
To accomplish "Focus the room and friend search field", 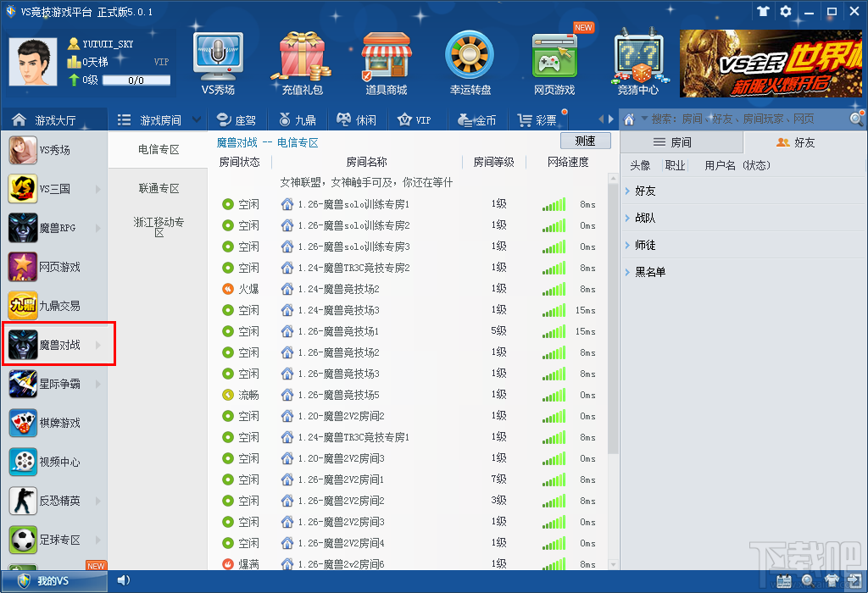I will (x=748, y=119).
